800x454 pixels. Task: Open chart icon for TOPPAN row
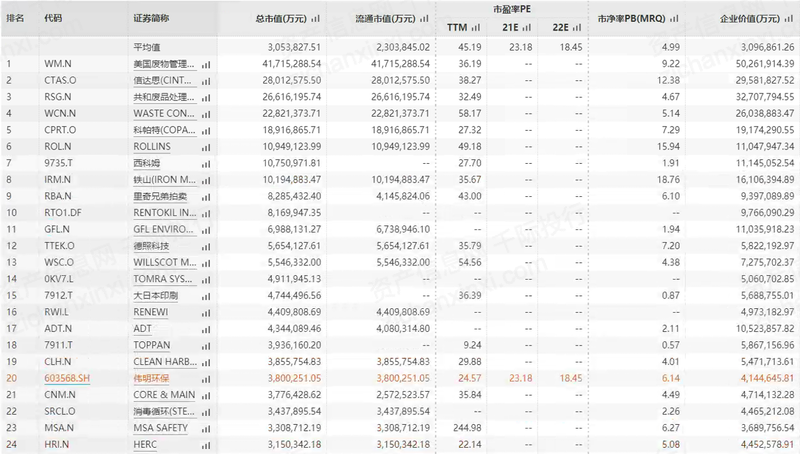[206, 346]
